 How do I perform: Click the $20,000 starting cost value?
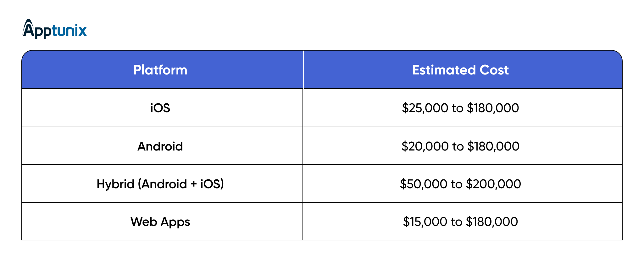click(x=425, y=146)
